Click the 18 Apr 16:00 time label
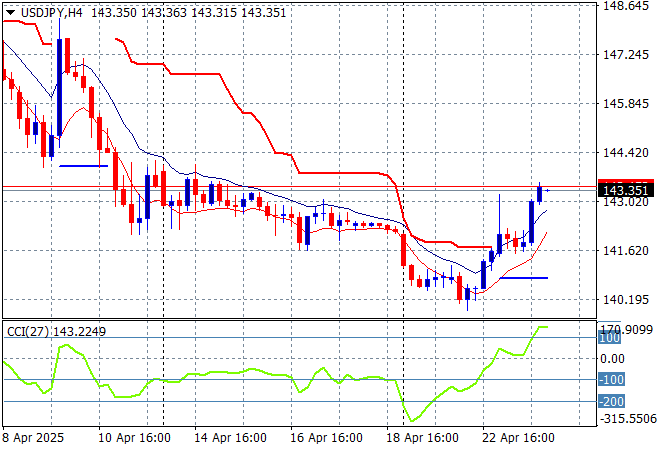The width and height of the screenshot is (660, 450). point(422,438)
